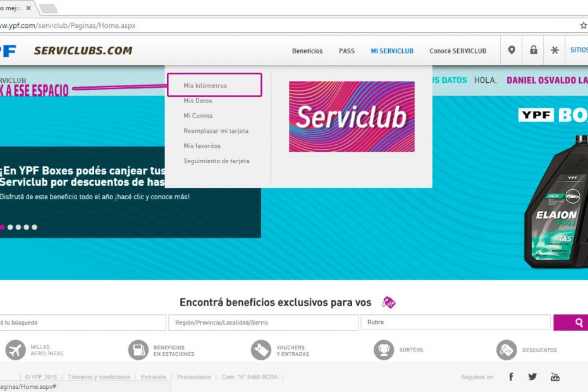Screen dimensions: 588x392
Task: Go to fifth carousel slide dot
Action: 35,227
